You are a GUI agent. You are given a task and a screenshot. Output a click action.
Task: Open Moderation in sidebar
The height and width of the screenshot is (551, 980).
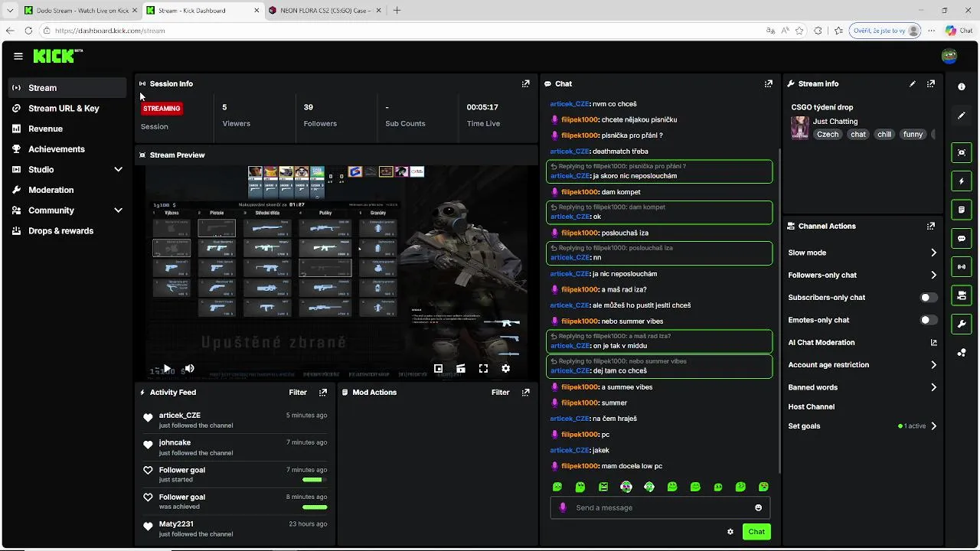click(67, 190)
